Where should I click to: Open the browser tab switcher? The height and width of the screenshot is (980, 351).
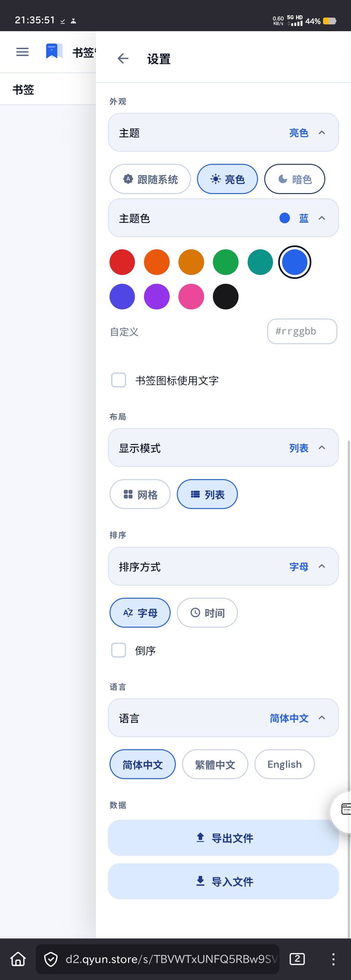(x=297, y=959)
